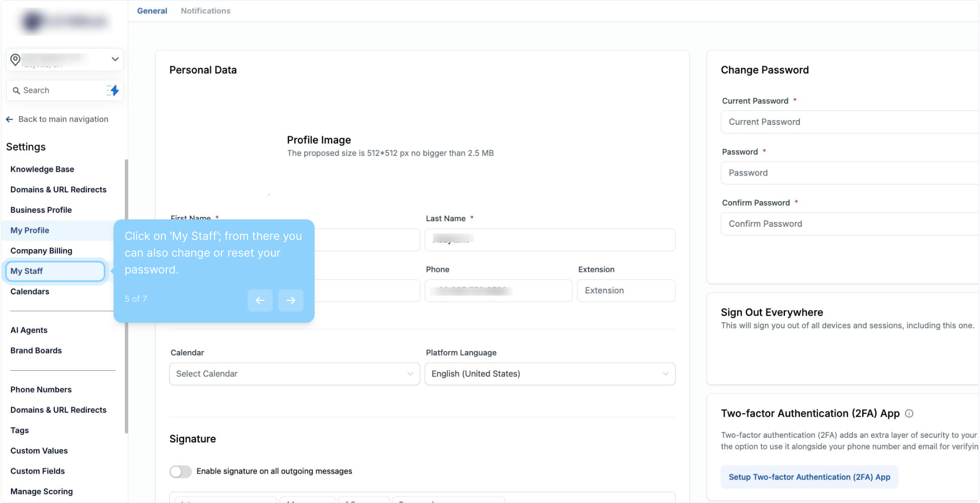The height and width of the screenshot is (503, 980).
Task: Switch to the Notifications tab
Action: point(205,11)
